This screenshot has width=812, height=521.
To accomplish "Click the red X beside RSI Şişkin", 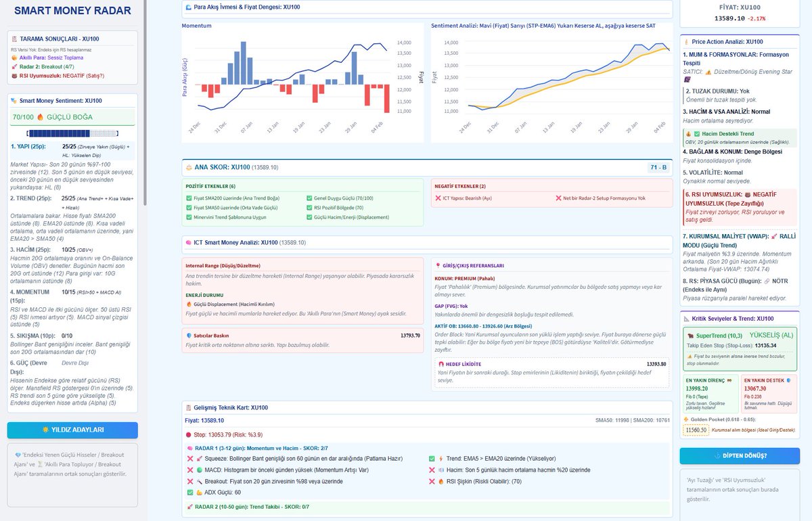I will [432, 481].
